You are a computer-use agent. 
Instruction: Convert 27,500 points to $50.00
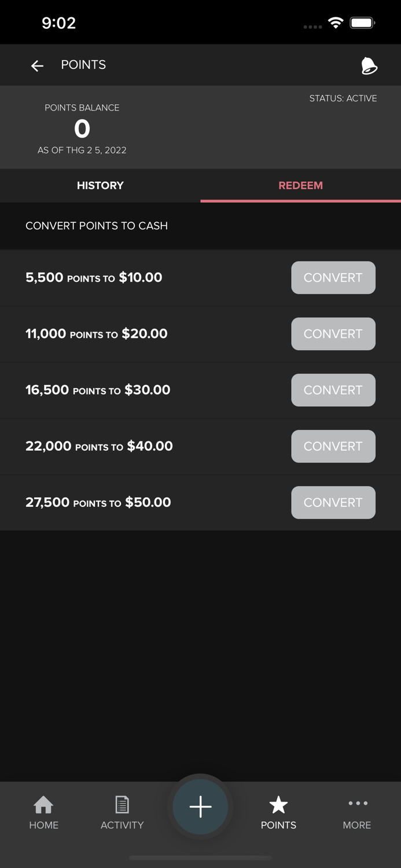click(x=333, y=502)
